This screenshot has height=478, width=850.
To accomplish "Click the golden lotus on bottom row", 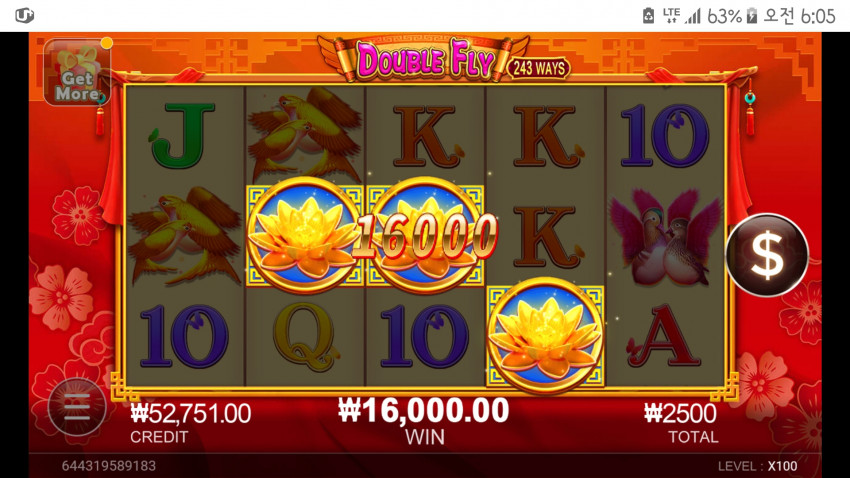I will tap(545, 335).
